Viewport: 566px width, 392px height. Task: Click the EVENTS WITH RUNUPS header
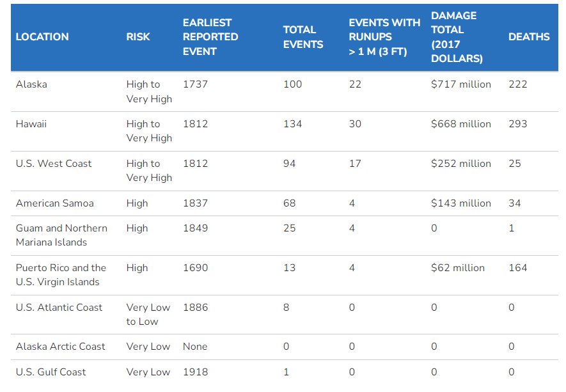384,37
